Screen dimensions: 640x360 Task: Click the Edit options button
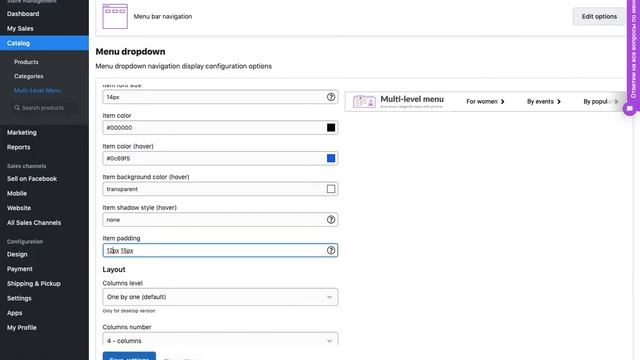[599, 16]
